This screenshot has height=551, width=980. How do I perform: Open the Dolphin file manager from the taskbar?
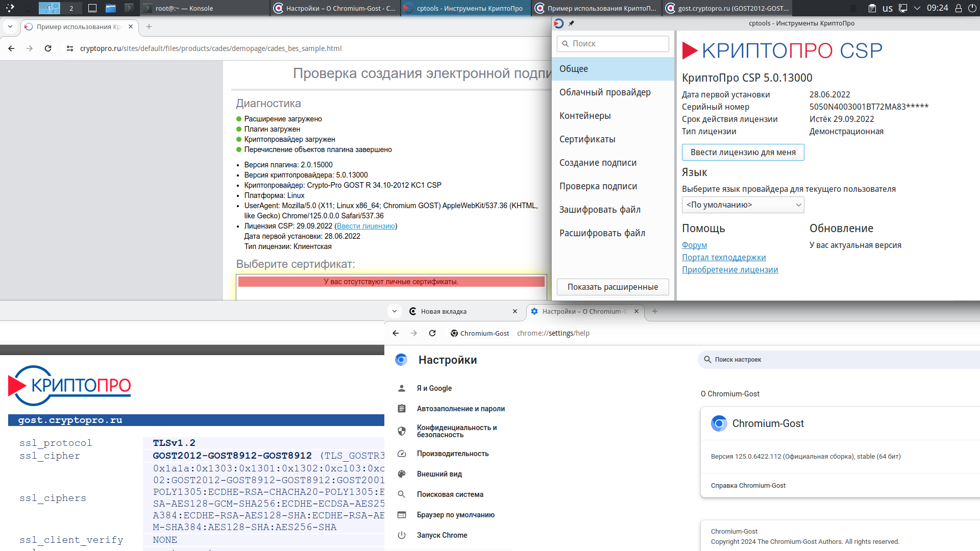[x=111, y=8]
